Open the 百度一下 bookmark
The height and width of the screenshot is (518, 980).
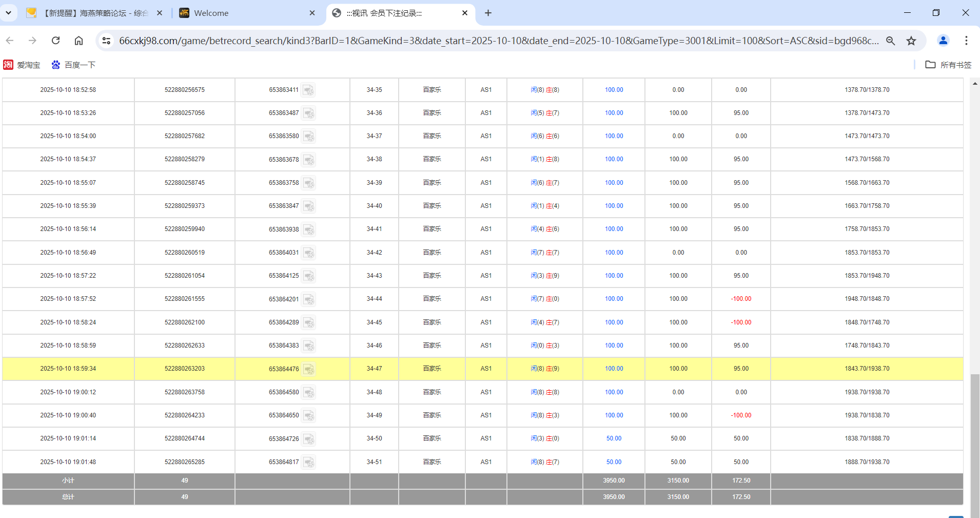pyautogui.click(x=73, y=65)
